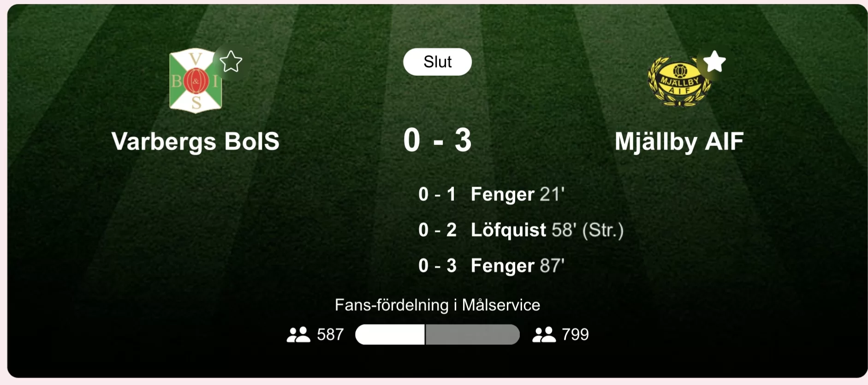Viewport: 868px width, 385px height.
Task: Click white Varberg portion of fan bar
Action: click(x=390, y=334)
